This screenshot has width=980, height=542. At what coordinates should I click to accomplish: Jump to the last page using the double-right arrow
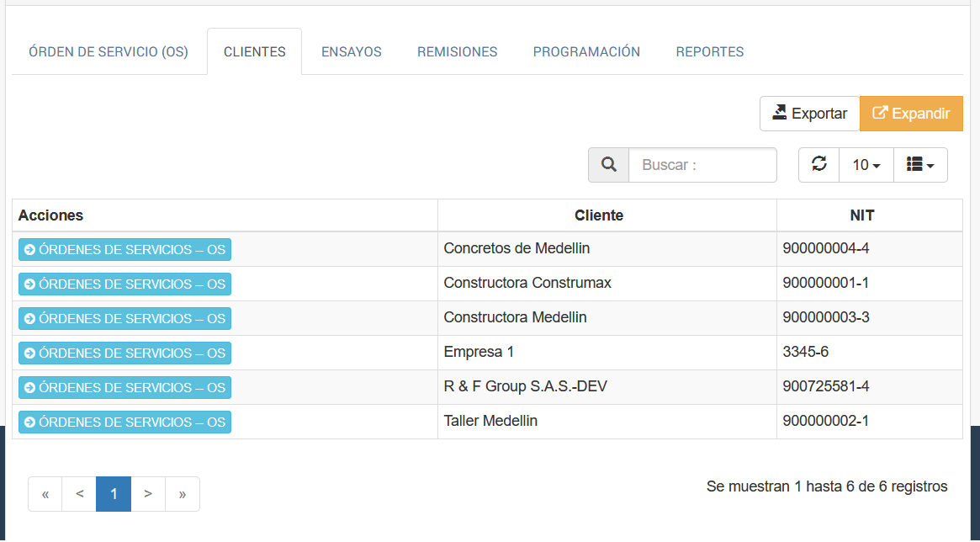[183, 494]
